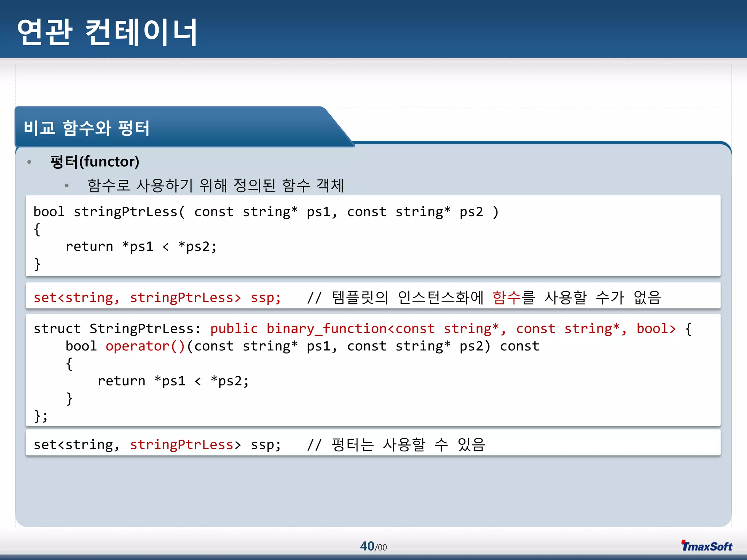Click the red 'public binary_function<const string*, const string*, bool>' text

[443, 329]
